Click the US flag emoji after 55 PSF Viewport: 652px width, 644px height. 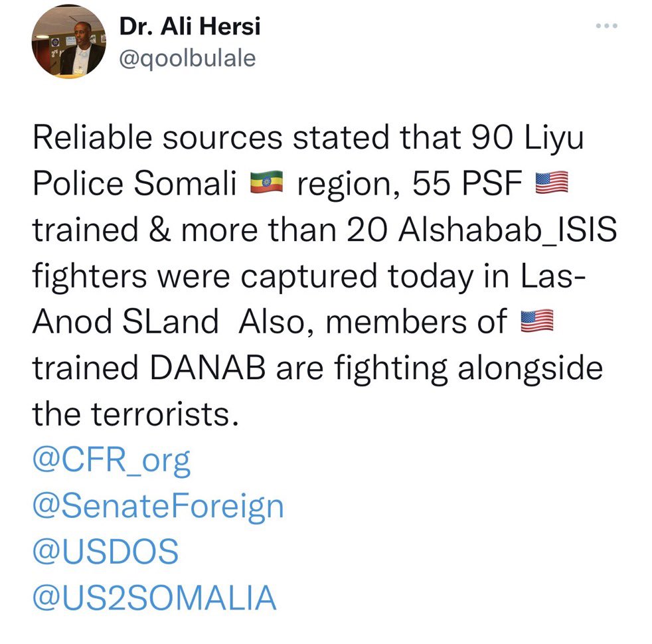(551, 183)
